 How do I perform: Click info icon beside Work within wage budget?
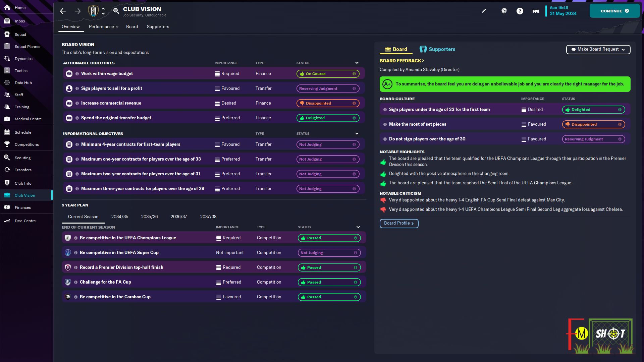tap(77, 74)
